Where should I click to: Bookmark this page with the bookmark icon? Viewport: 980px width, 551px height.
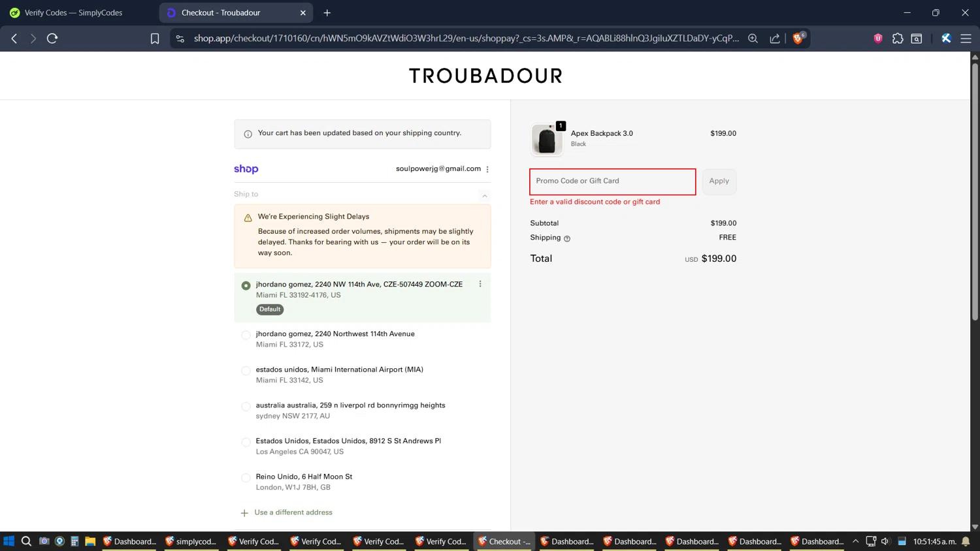click(x=155, y=39)
